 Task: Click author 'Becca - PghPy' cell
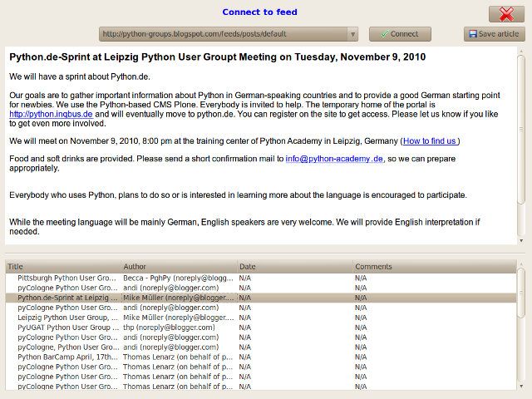pyautogui.click(x=179, y=278)
